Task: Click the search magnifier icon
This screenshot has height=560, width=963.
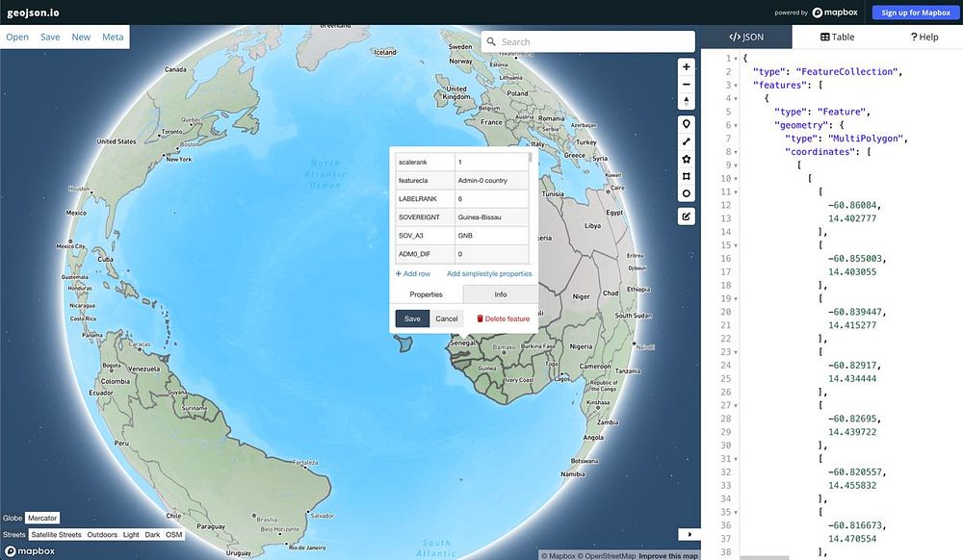Action: [491, 41]
